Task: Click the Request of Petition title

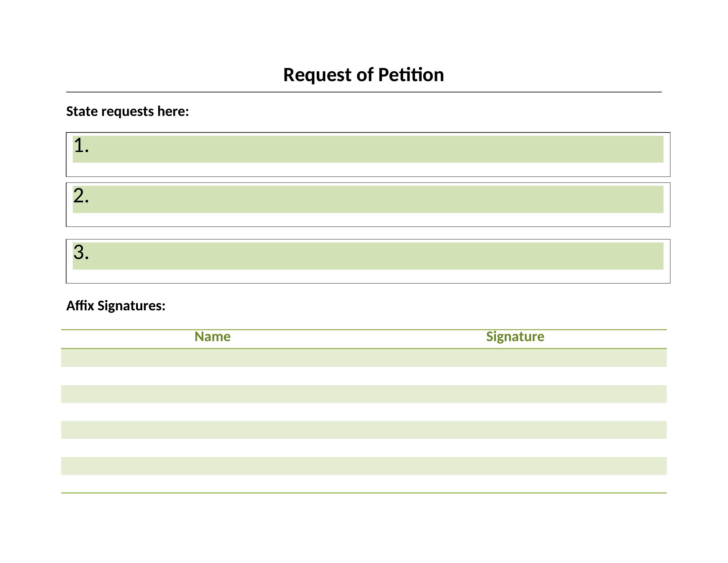Action: pos(363,75)
